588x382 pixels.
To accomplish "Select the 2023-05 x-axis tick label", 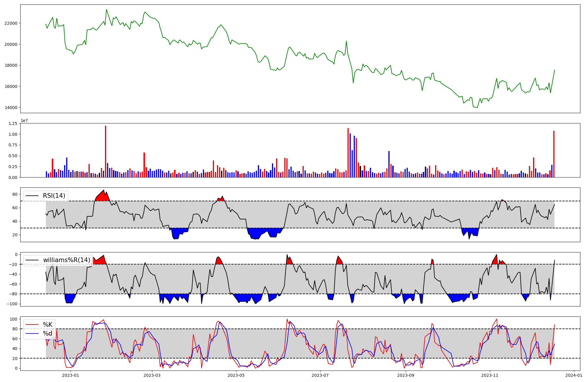I will 236,375.
